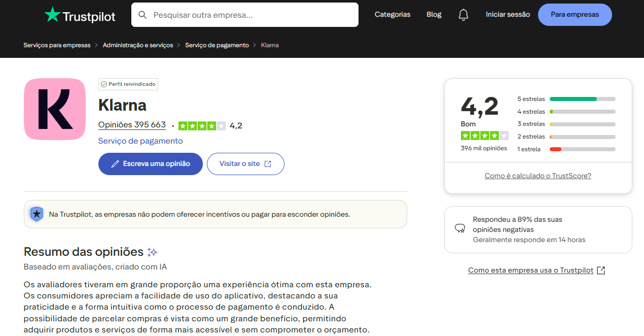Click the Bom rating label
644x336 pixels.
pyautogui.click(x=468, y=124)
